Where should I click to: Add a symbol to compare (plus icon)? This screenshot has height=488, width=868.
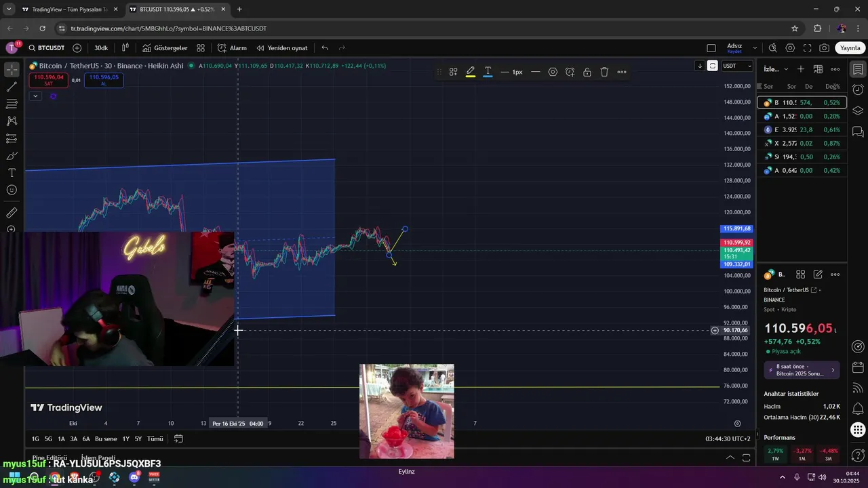pyautogui.click(x=77, y=48)
